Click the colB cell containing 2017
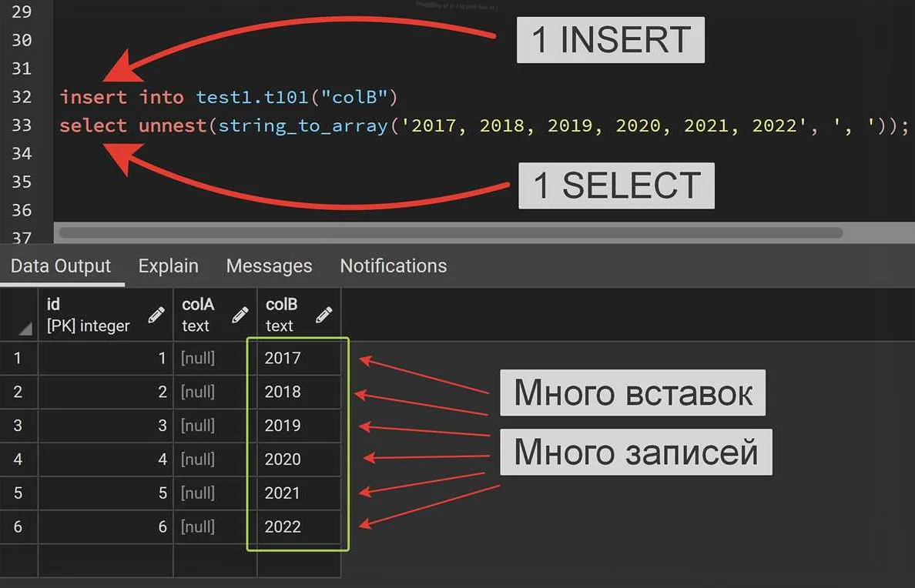The width and height of the screenshot is (915, 588). click(299, 358)
